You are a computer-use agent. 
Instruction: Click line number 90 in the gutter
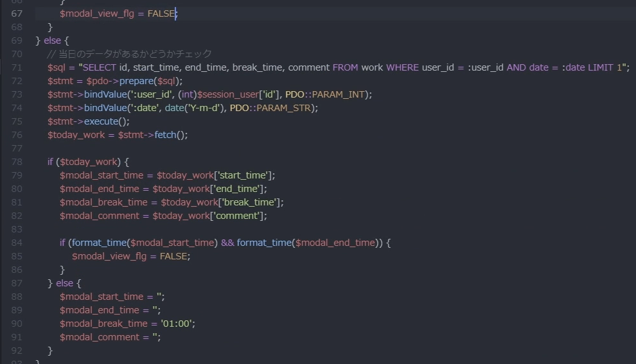(17, 324)
